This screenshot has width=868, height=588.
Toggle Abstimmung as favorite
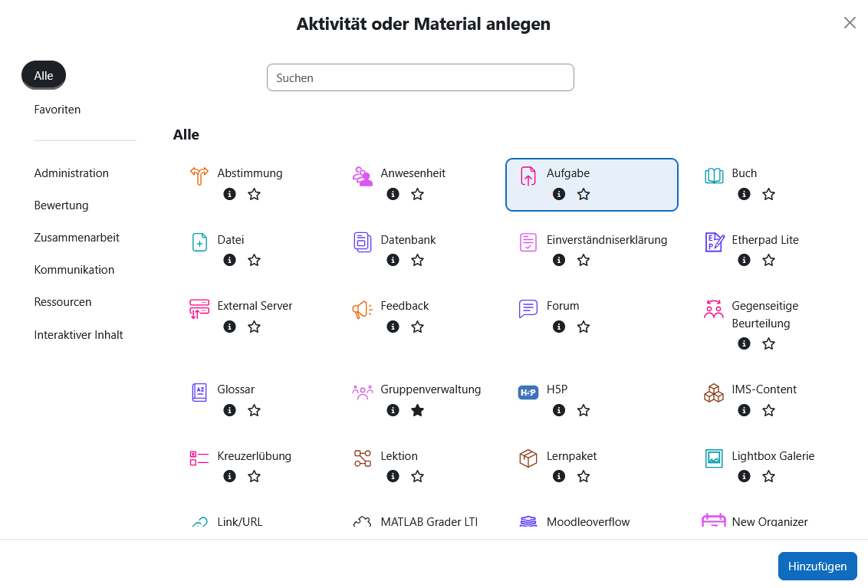pos(254,194)
